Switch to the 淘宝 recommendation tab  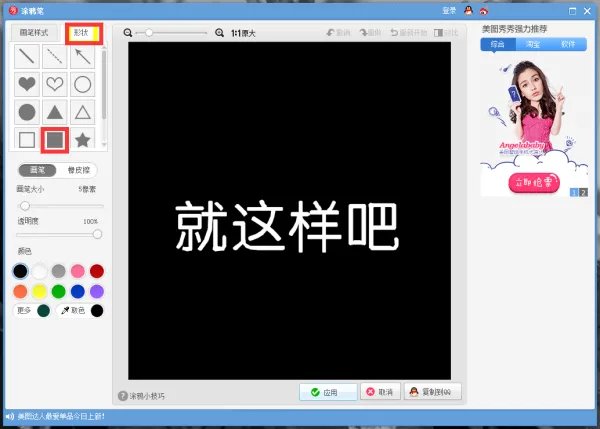(533, 44)
